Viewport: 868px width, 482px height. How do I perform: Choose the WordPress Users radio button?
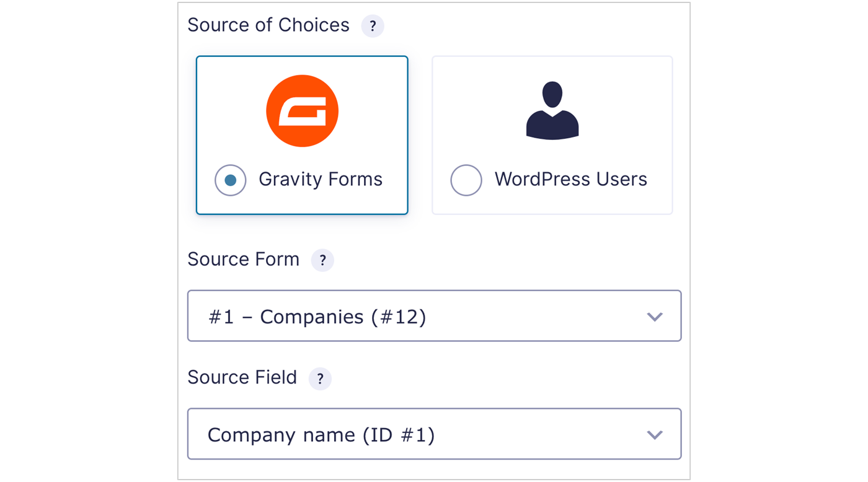(466, 180)
